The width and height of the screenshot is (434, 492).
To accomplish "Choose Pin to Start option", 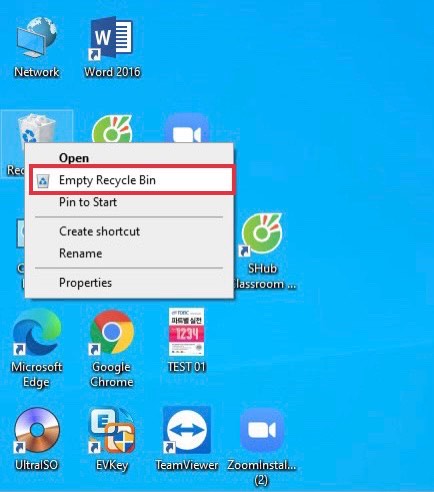I will tap(88, 202).
